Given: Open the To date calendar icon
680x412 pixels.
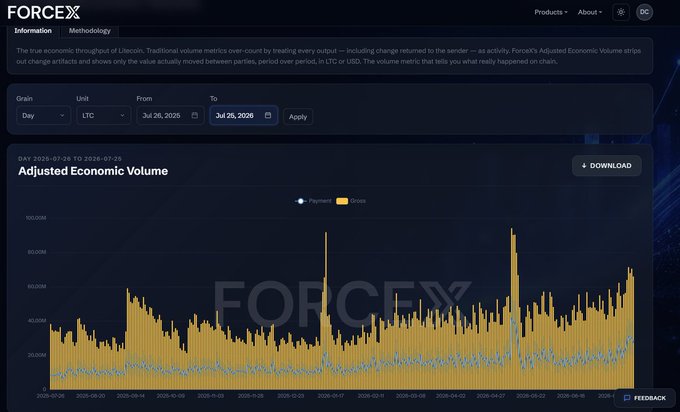Looking at the screenshot, I should point(268,115).
